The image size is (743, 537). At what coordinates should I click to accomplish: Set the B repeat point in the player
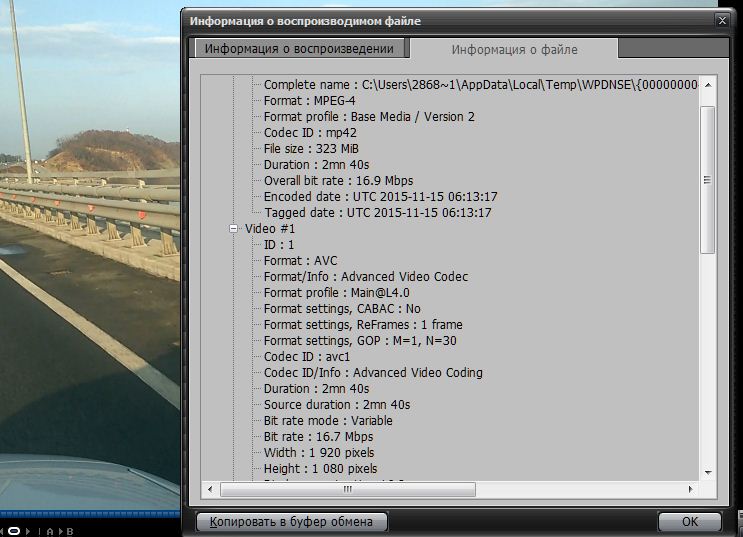point(70,531)
